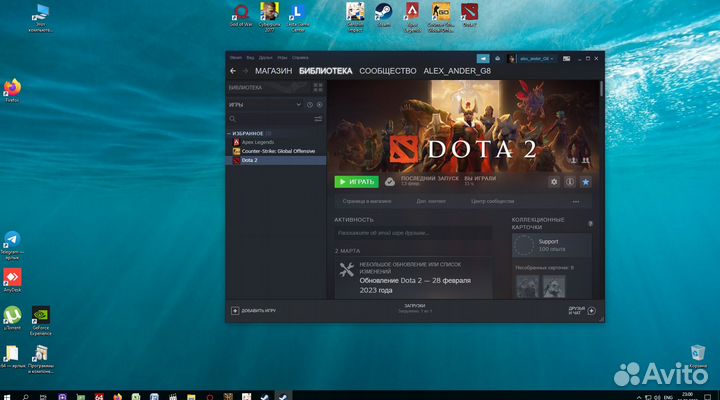
Task: Click the Steam library vertical scrollbar
Action: coord(601,89)
